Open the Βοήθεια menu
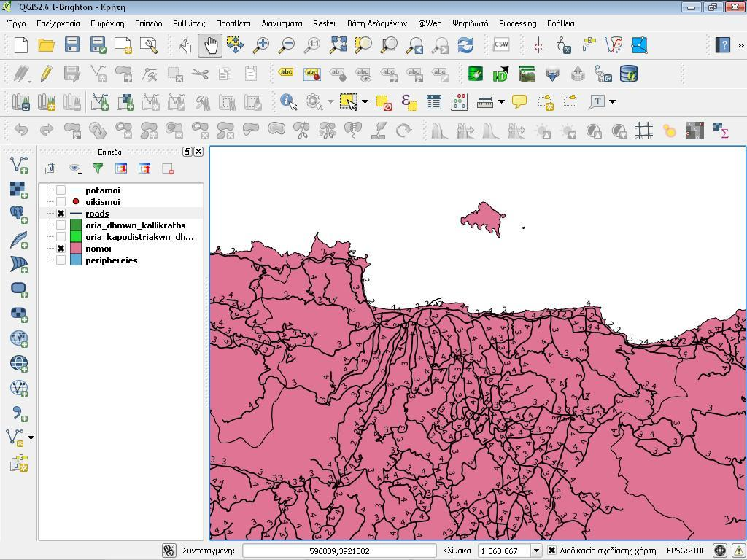This screenshot has height=560, width=747. 560,23
